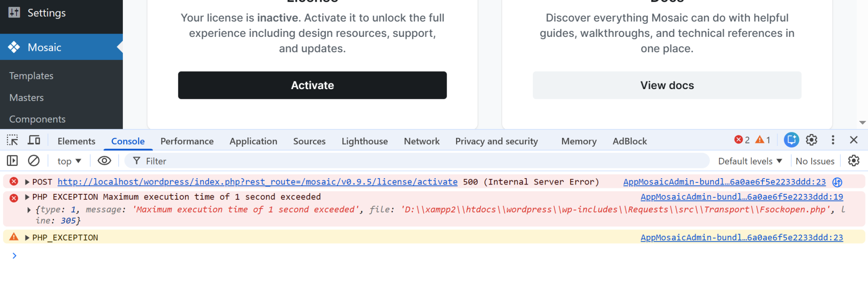The width and height of the screenshot is (868, 288).
Task: Show the red errors count badge
Action: 742,140
